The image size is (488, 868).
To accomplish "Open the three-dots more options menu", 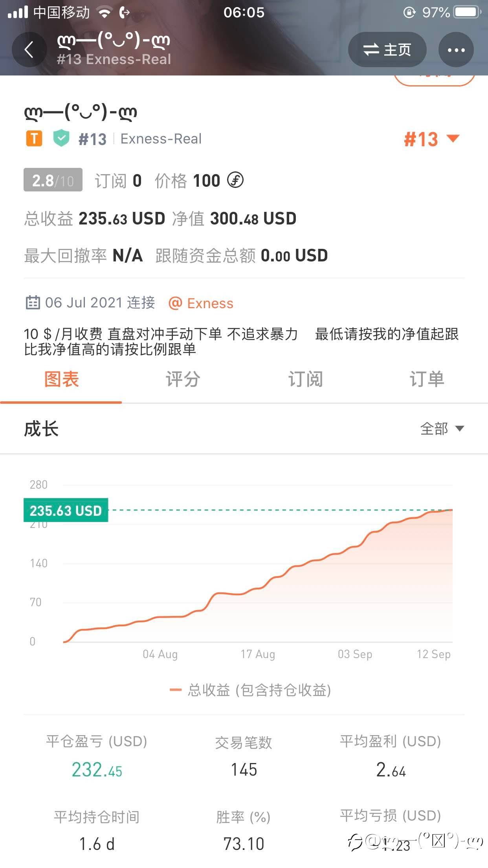I will (456, 50).
